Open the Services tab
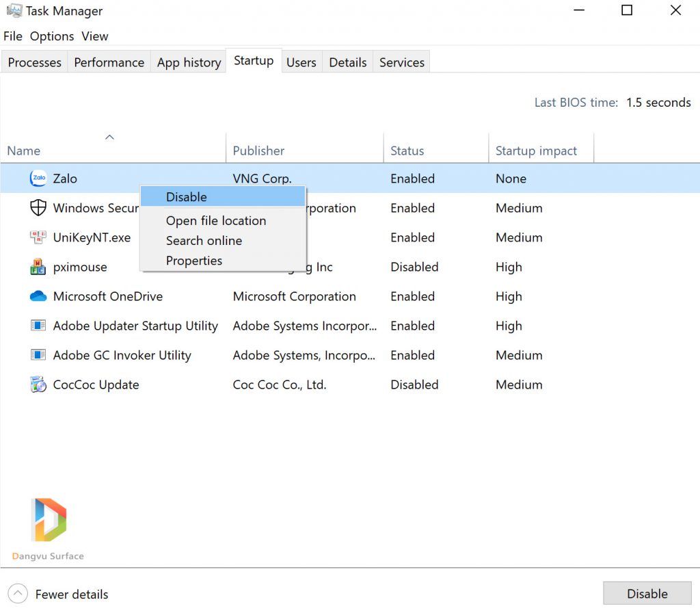700x615 pixels. (401, 62)
